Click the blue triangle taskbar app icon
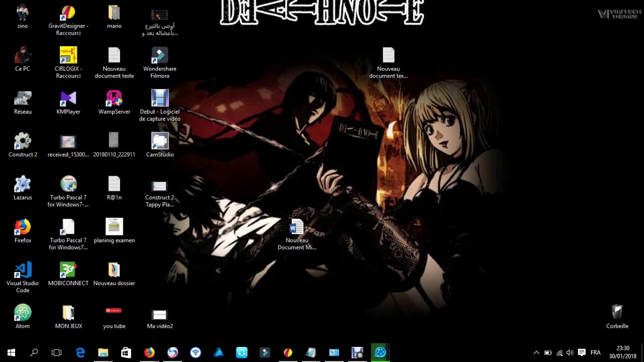Viewport: 644px width, 362px height. pyautogui.click(x=219, y=352)
